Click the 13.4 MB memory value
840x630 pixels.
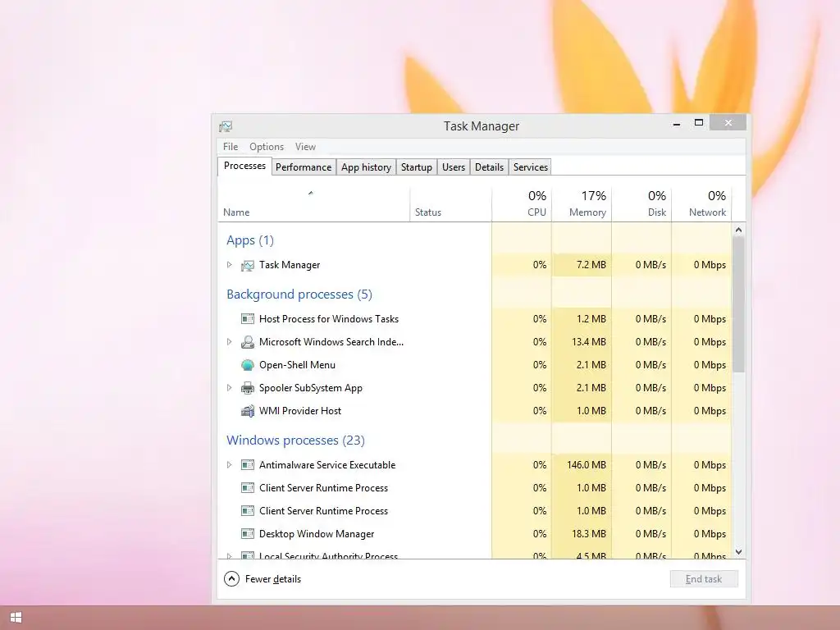click(x=589, y=342)
